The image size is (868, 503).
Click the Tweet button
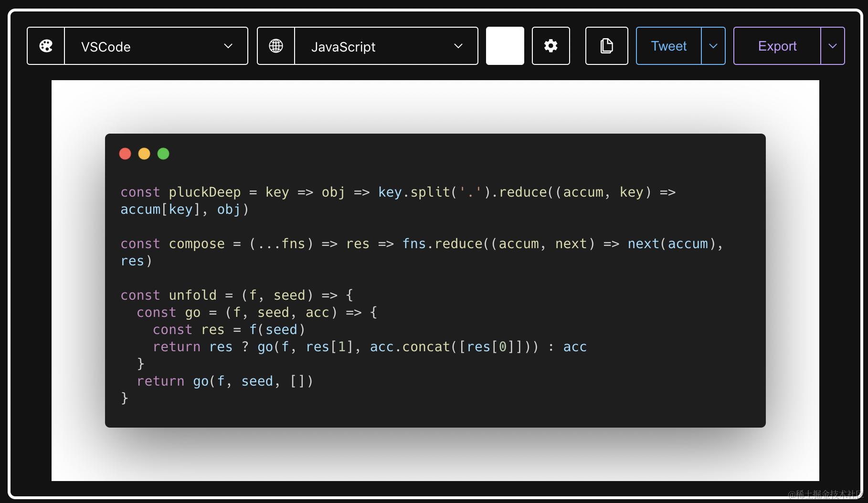click(x=669, y=46)
